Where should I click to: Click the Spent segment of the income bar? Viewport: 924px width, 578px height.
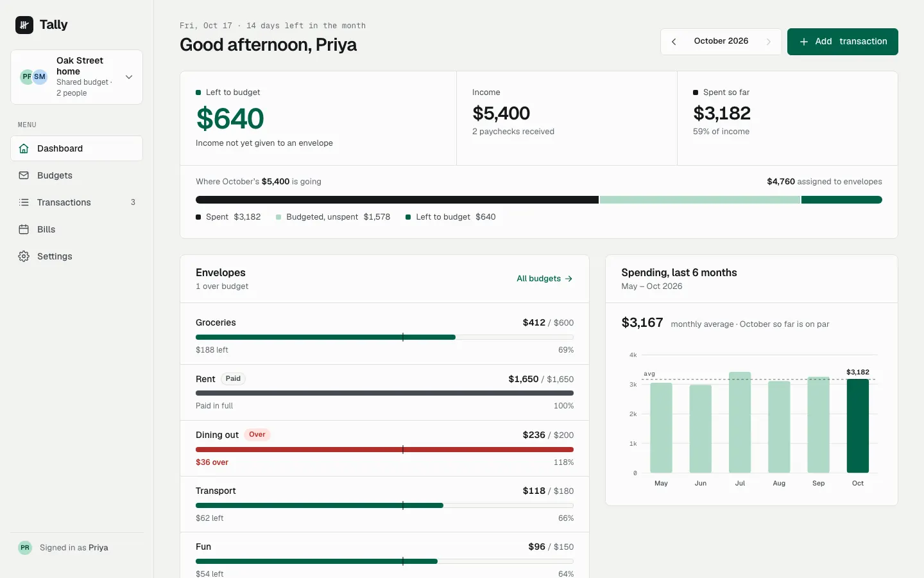tap(397, 200)
